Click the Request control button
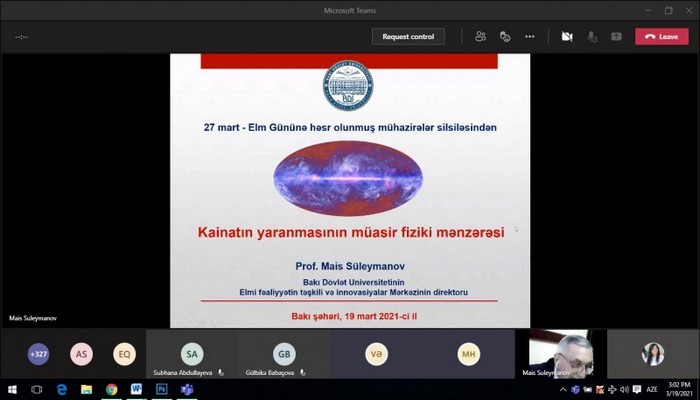This screenshot has height=400, width=700. pos(408,36)
